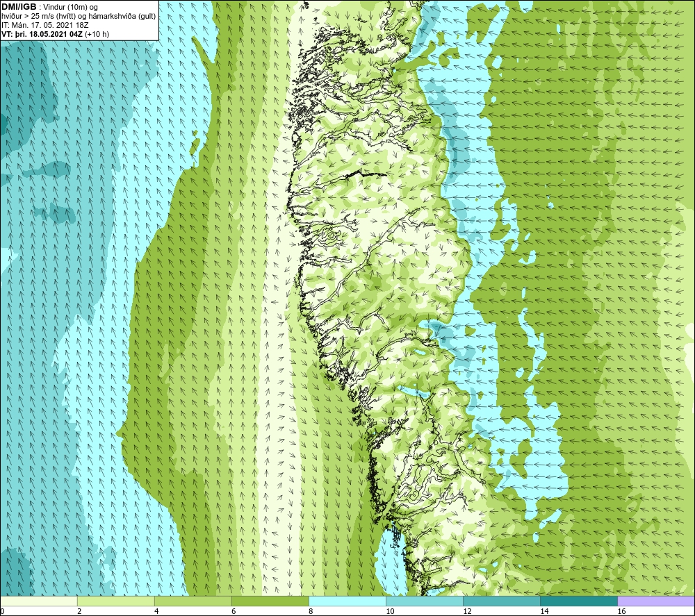Click the legend scale value '12'
Screen dimensions: 695x616
click(x=467, y=611)
